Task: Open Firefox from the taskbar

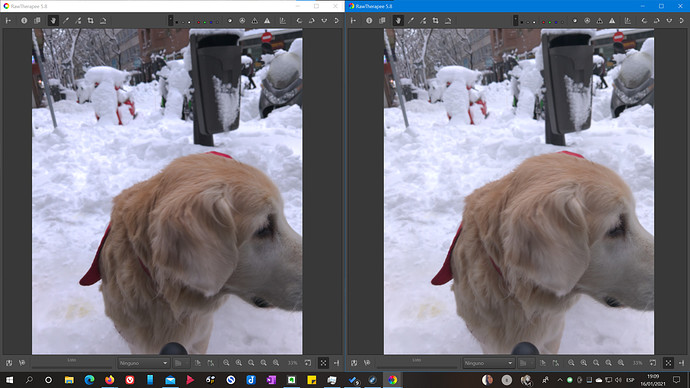Action: 110,380
